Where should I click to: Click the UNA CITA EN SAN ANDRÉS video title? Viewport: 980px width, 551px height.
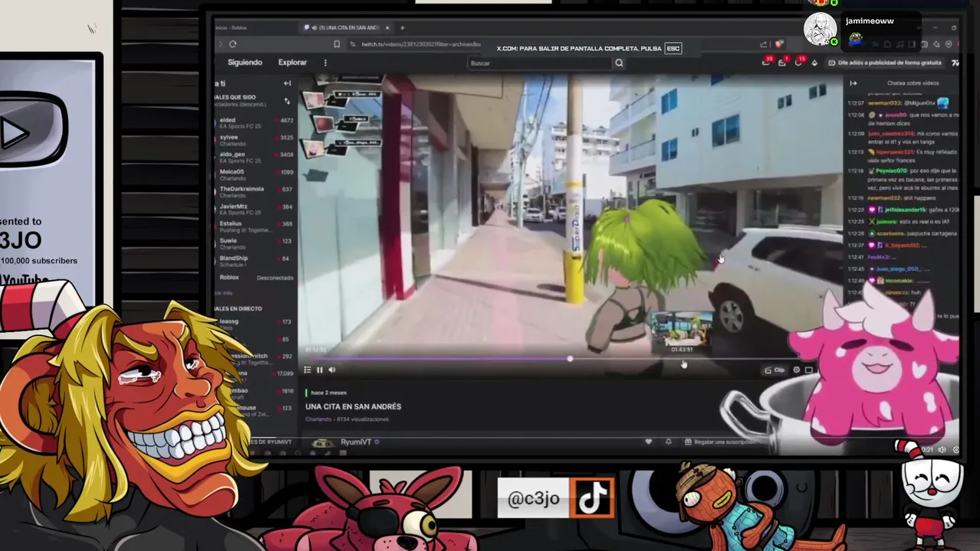pyautogui.click(x=353, y=406)
